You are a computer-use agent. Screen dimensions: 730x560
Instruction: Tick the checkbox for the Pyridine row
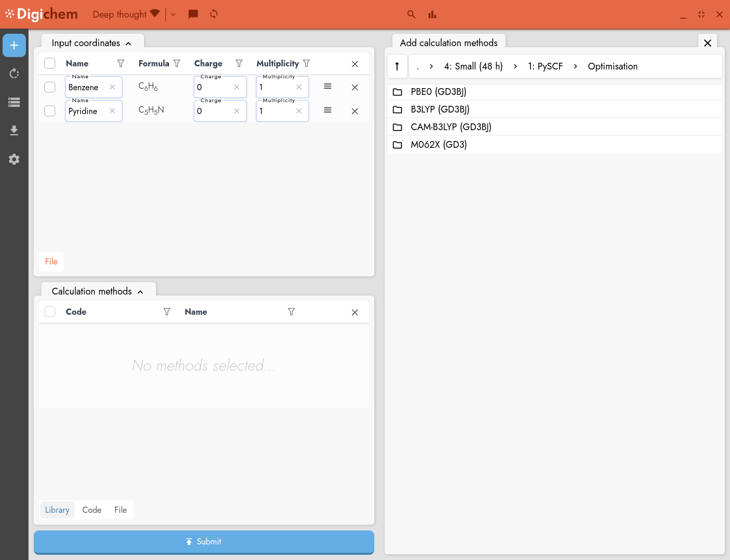(50, 111)
